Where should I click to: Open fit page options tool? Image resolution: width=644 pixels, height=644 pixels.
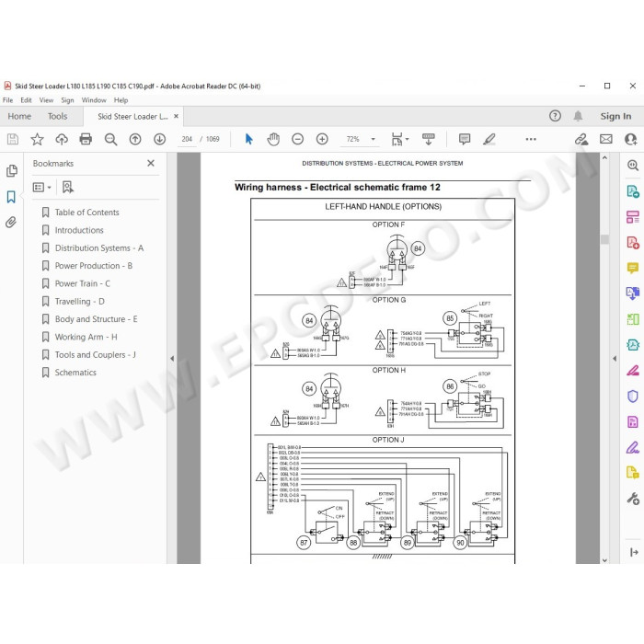[x=397, y=139]
